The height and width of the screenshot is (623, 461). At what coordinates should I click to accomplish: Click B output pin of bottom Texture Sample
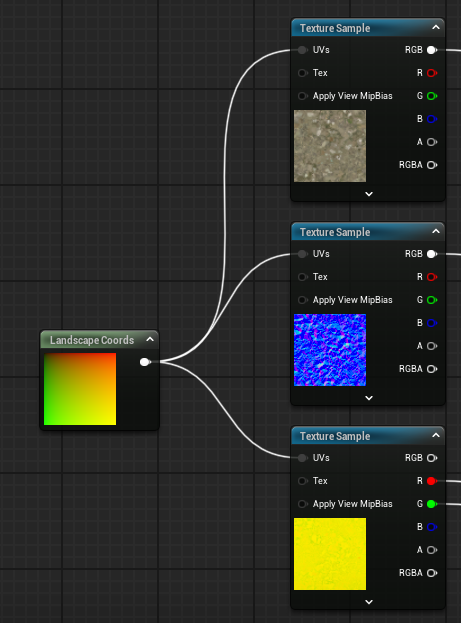432,527
